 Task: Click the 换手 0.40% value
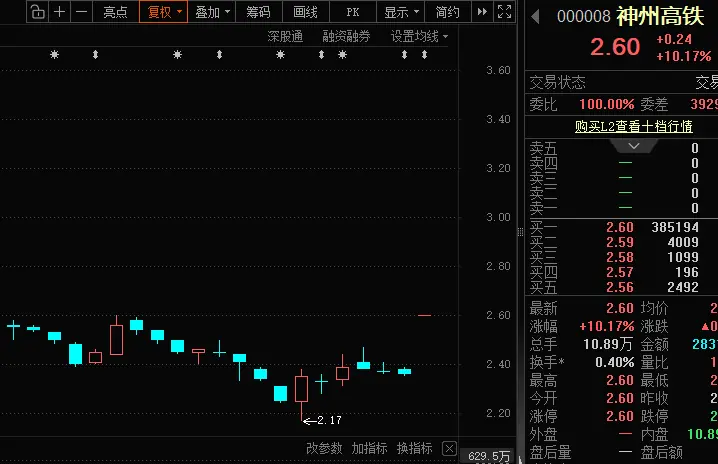(x=615, y=362)
